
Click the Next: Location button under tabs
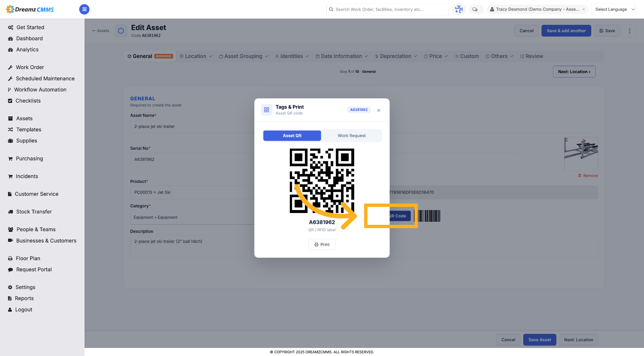pos(574,72)
